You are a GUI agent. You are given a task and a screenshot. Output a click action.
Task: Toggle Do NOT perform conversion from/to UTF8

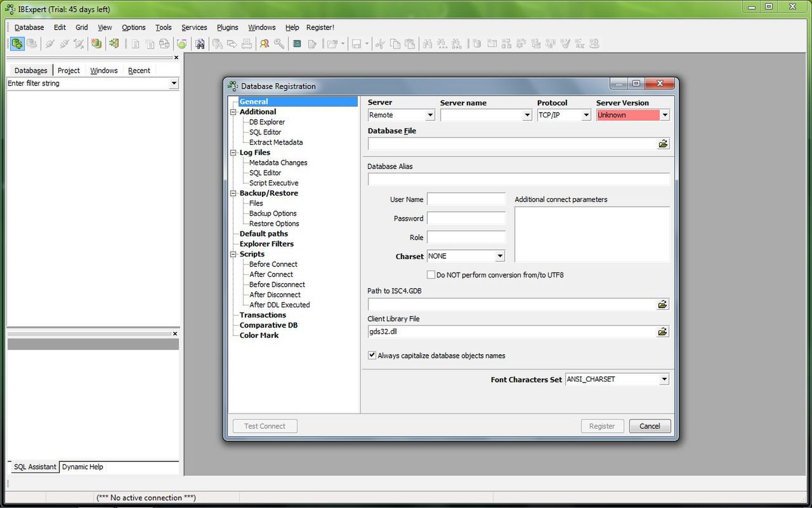pos(431,275)
